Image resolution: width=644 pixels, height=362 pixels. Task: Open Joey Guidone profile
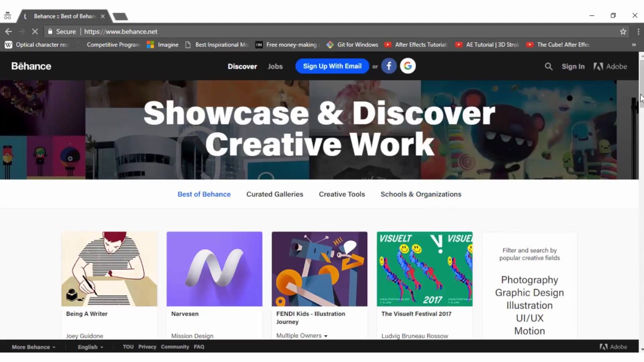tap(85, 336)
